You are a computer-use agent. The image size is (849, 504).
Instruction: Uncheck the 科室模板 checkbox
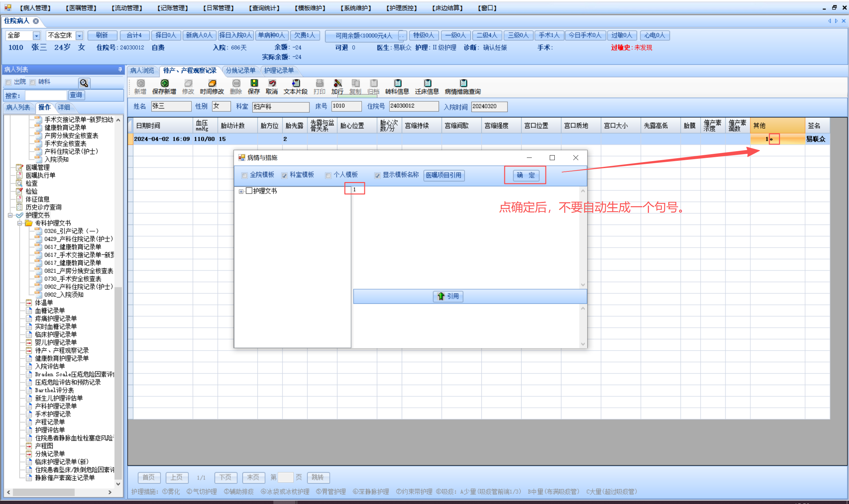click(284, 176)
